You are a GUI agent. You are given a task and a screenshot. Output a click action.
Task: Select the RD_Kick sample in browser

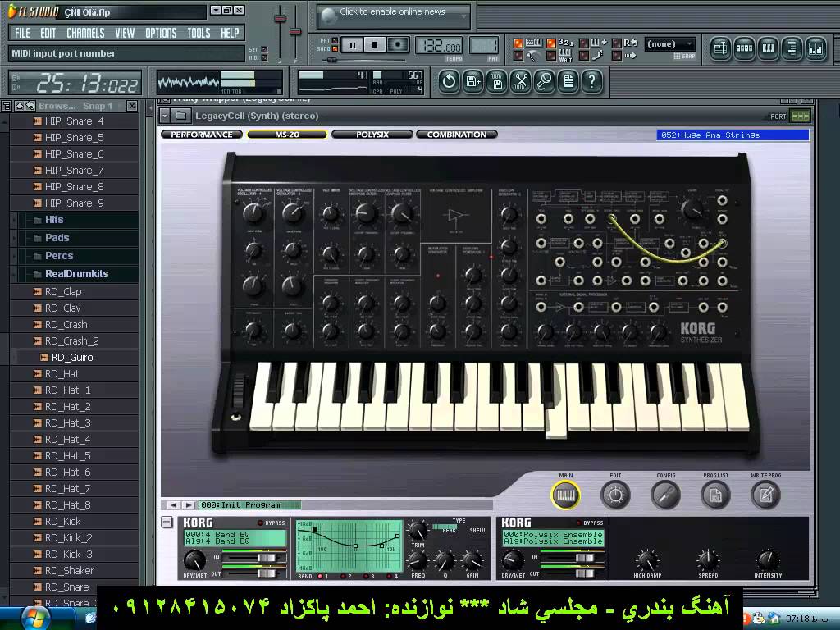(x=62, y=521)
